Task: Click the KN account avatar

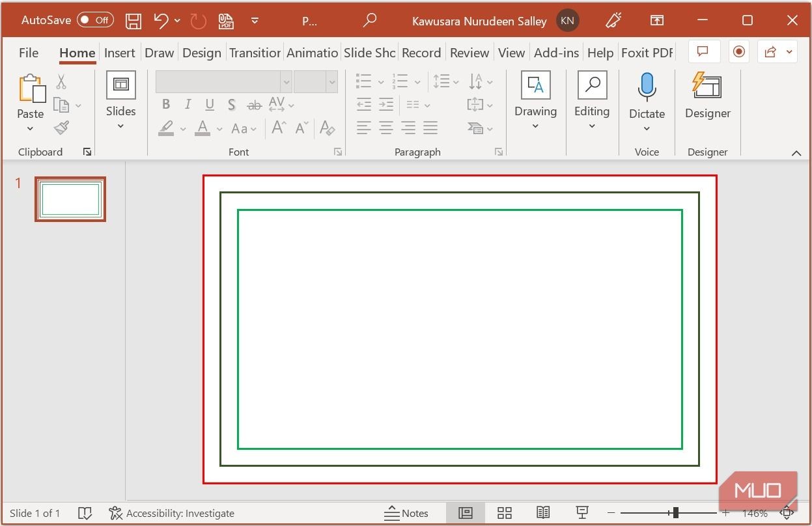Action: coord(567,21)
